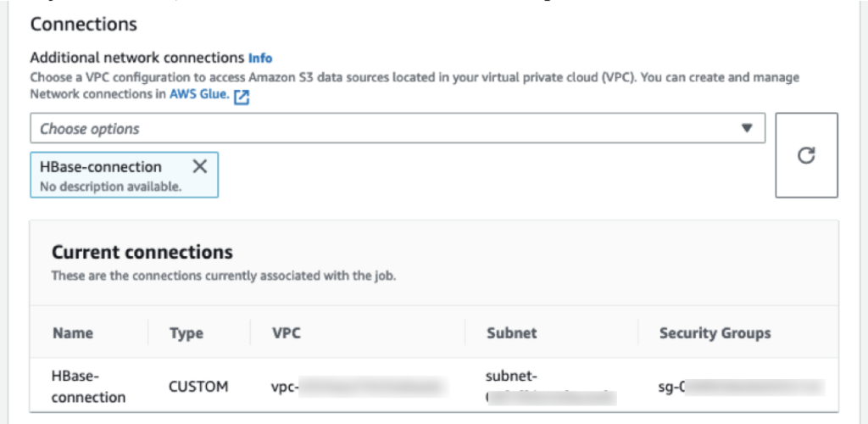Click the VPC column header

pos(287,333)
